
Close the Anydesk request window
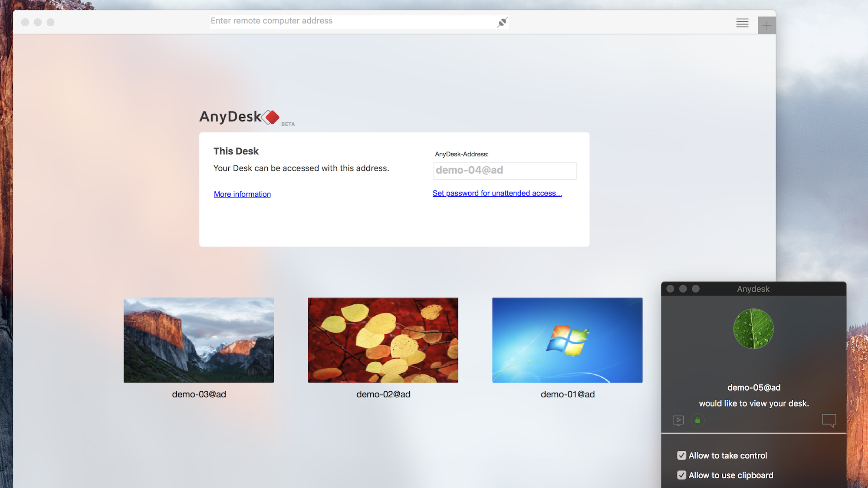pyautogui.click(x=670, y=289)
